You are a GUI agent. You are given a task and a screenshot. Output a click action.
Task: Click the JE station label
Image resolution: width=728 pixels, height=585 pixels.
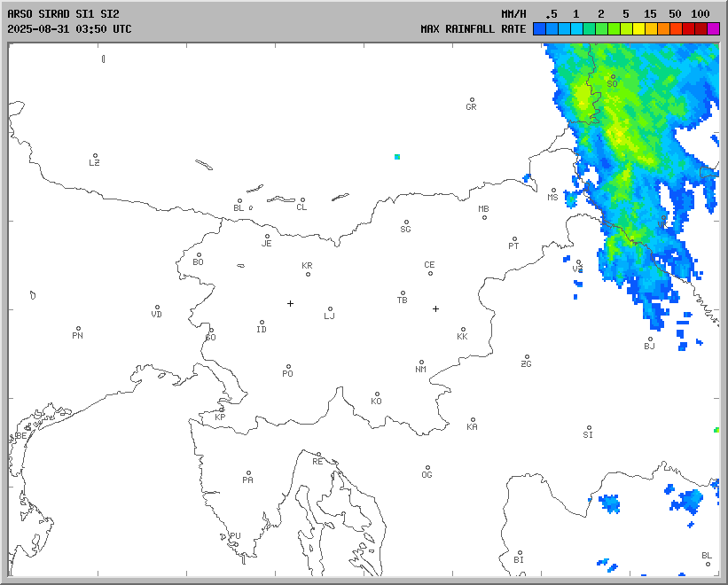point(266,244)
